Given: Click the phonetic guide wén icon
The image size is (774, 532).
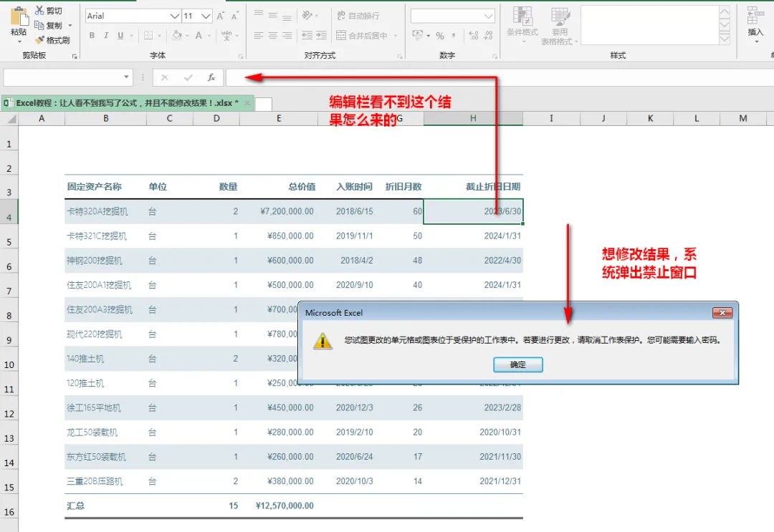Looking at the screenshot, I should point(226,36).
